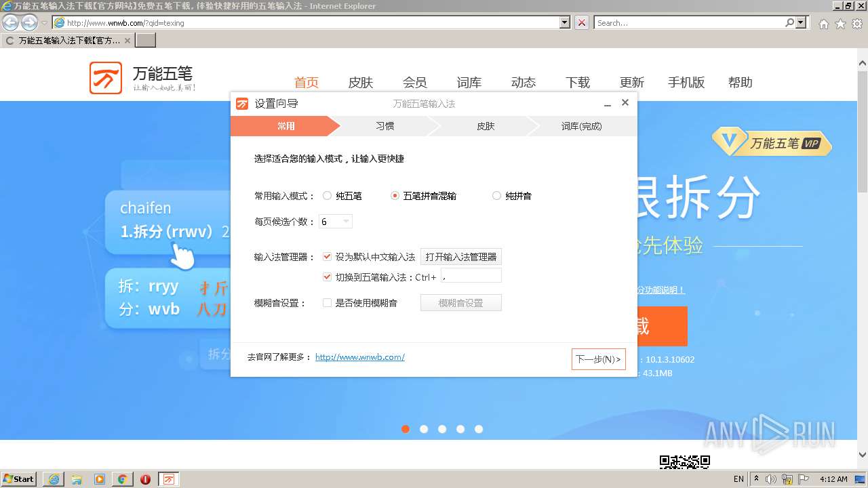Open 动态 in site navigation

pos(524,83)
